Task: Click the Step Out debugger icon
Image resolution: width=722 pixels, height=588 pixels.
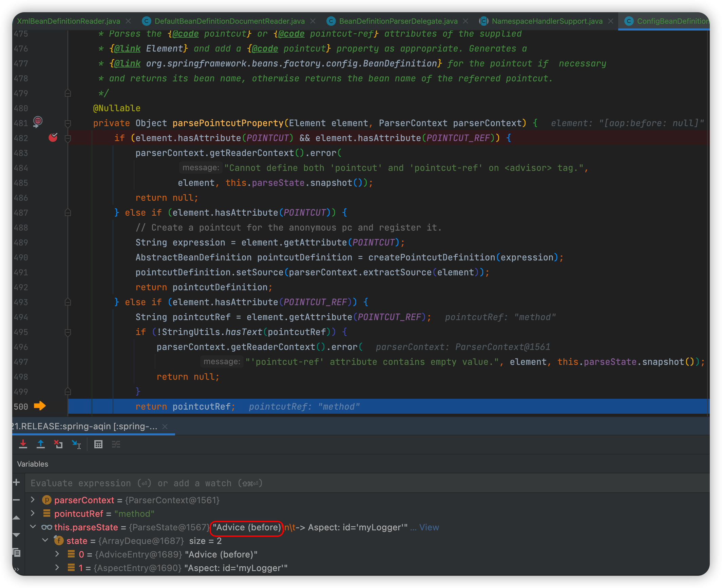Action: click(41, 444)
